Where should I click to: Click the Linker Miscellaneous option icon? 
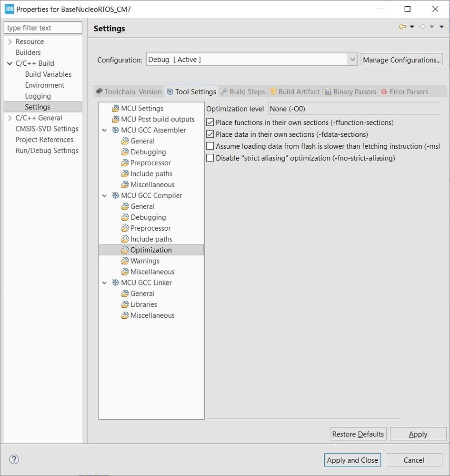coord(125,315)
